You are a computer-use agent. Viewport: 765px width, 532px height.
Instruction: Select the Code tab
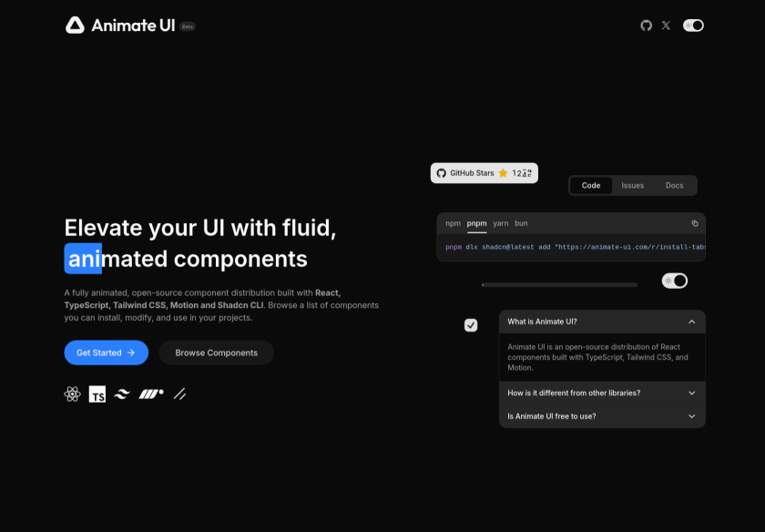point(591,186)
